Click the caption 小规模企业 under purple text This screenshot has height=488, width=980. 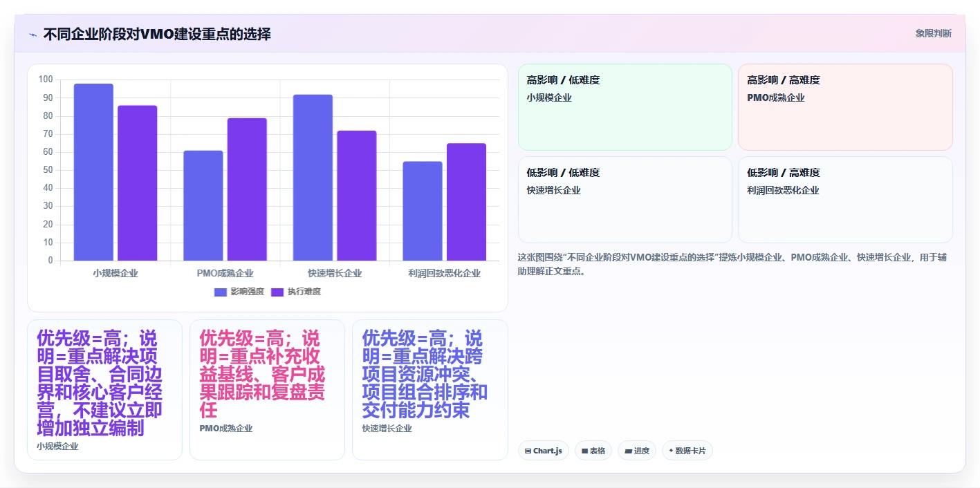pos(57,447)
